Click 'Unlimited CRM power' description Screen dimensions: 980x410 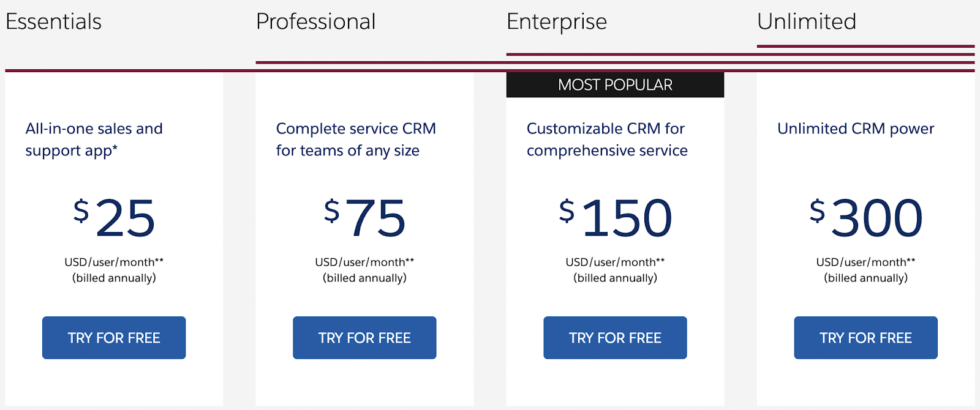pos(856,129)
